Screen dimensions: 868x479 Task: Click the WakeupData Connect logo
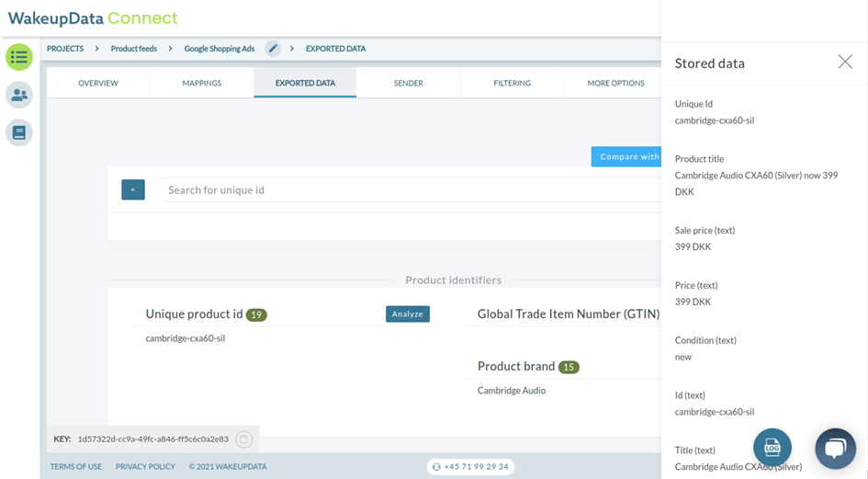click(93, 18)
